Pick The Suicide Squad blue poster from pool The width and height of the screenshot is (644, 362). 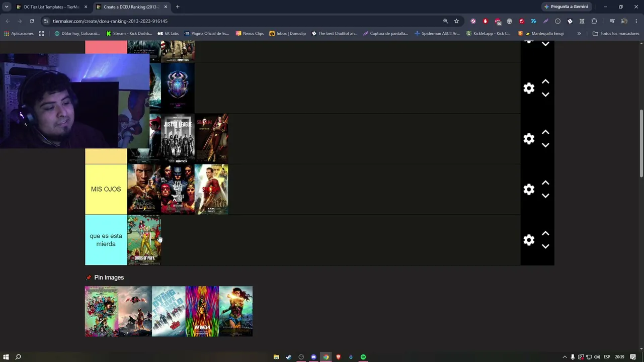[169, 311]
